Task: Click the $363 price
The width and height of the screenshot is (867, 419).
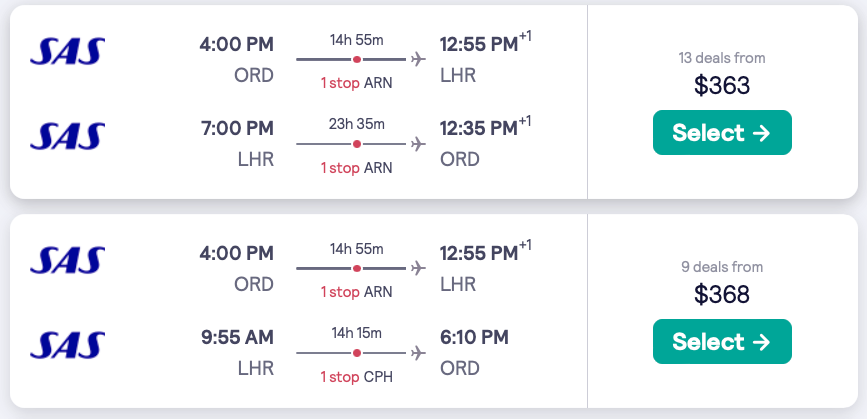Action: coord(722,86)
